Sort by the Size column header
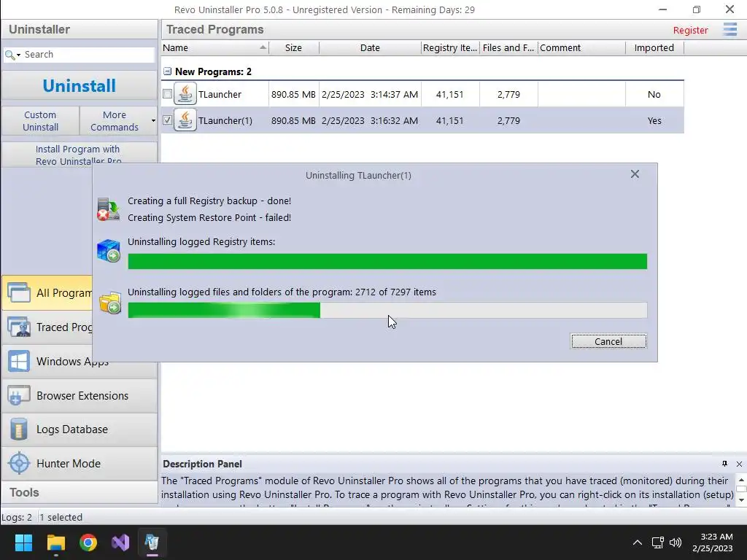Screen dimensions: 747x560 (293, 47)
